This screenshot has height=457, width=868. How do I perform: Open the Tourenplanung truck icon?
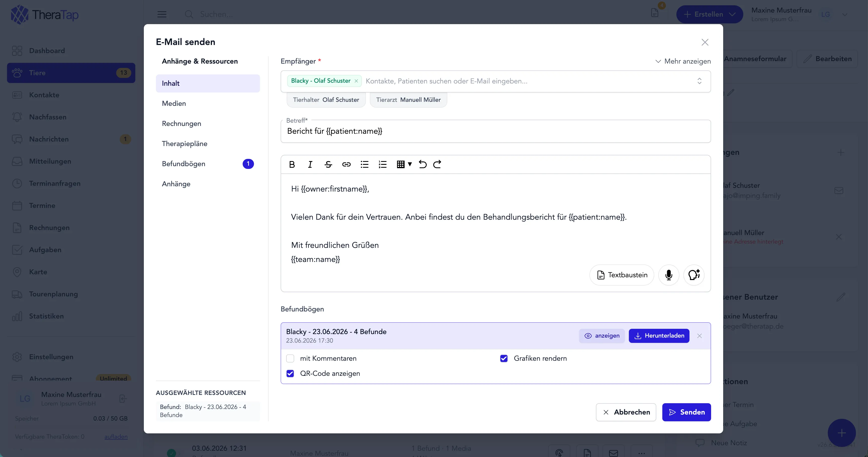click(x=17, y=294)
